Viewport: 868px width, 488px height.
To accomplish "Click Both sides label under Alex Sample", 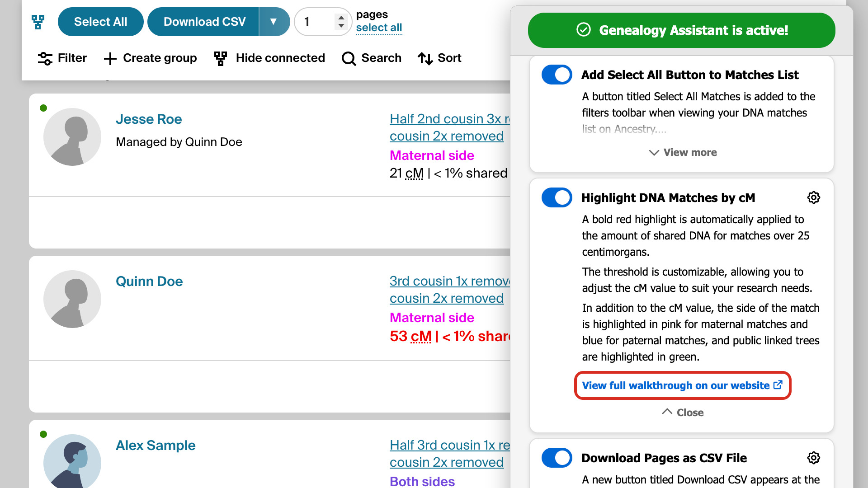I will coord(422,481).
